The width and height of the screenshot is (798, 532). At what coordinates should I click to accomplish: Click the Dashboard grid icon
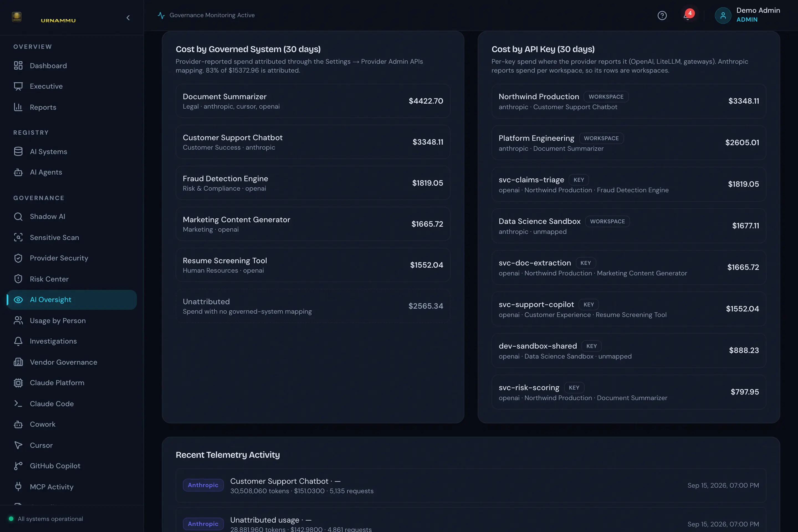pos(18,65)
